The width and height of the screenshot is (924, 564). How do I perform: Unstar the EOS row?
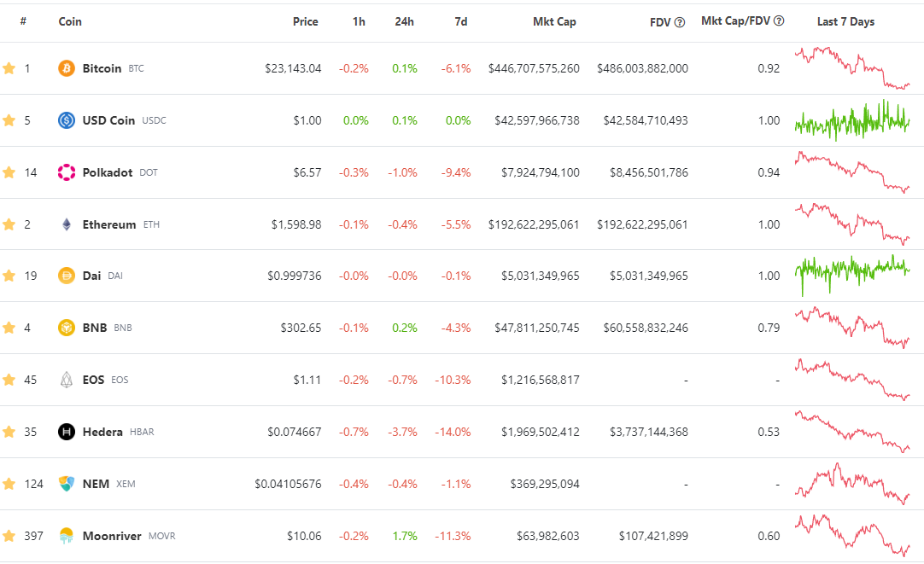coord(9,380)
